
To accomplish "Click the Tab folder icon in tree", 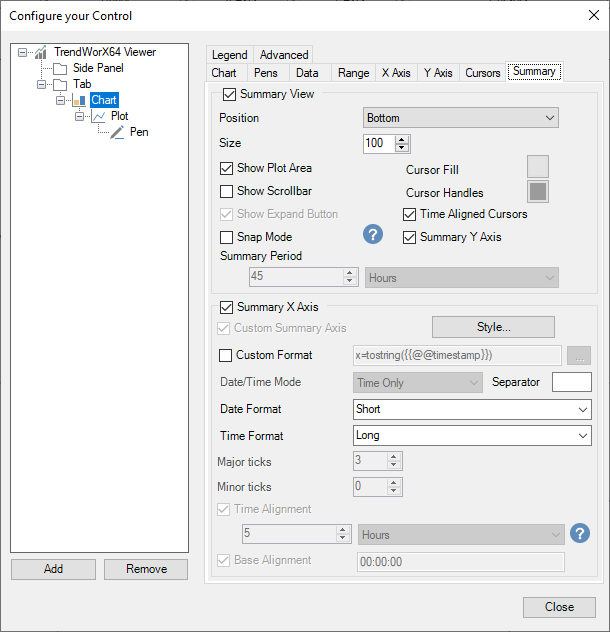I will (x=60, y=84).
